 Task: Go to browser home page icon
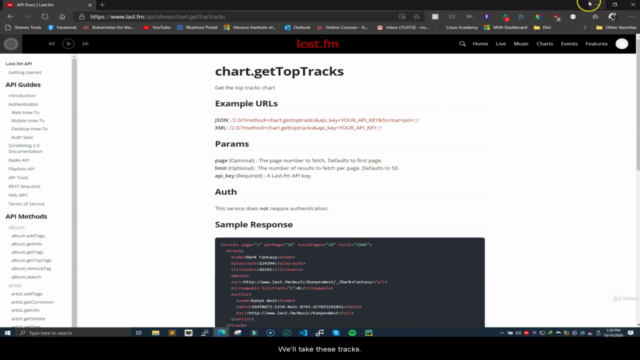point(62,17)
